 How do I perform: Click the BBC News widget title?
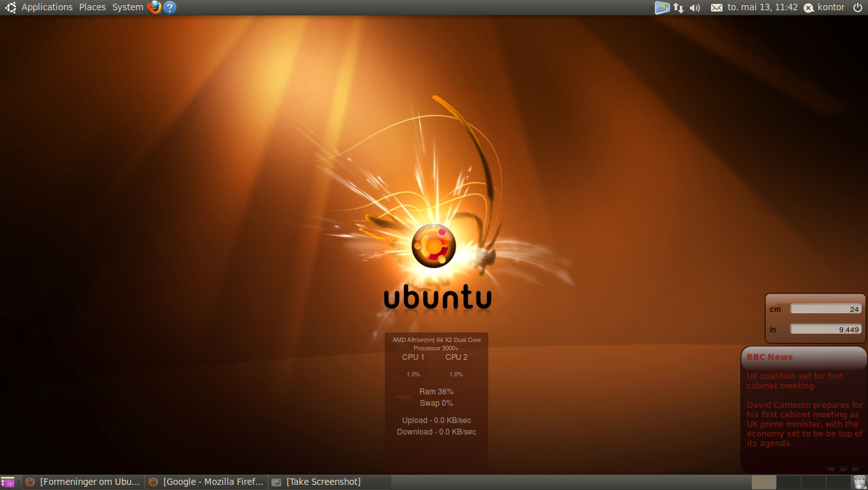pos(770,357)
